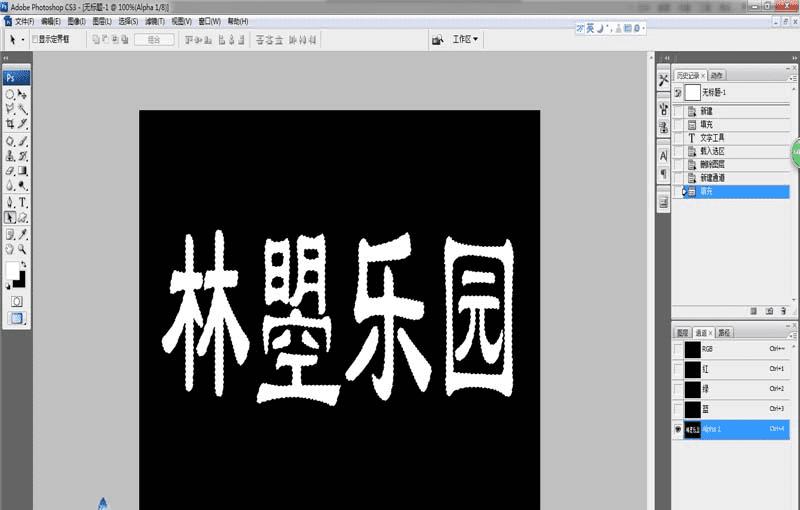Screen dimensions: 800x510
Task: Toggle Quick Mask mode
Action: 16,302
